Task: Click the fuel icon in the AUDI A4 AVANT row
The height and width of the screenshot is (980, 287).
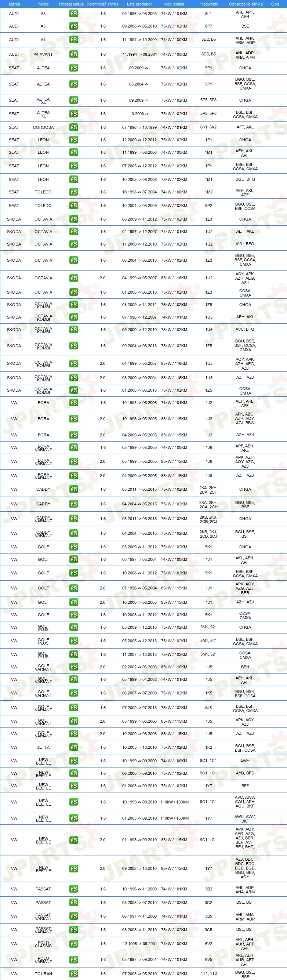Action: 73,54
